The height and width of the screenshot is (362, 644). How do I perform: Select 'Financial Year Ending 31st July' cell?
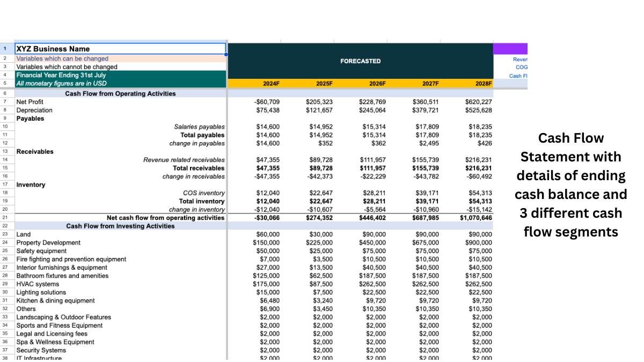[121, 75]
